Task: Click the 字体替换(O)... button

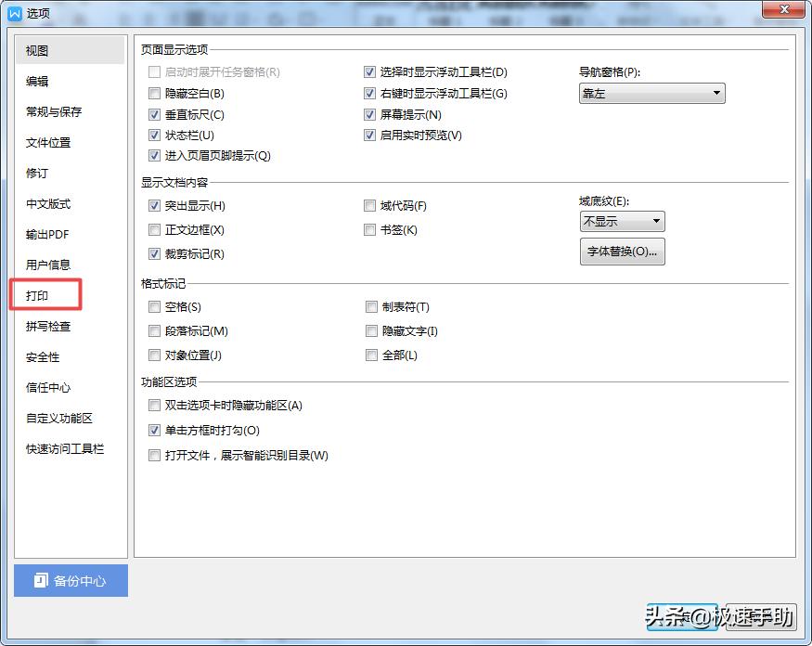Action: (622, 252)
